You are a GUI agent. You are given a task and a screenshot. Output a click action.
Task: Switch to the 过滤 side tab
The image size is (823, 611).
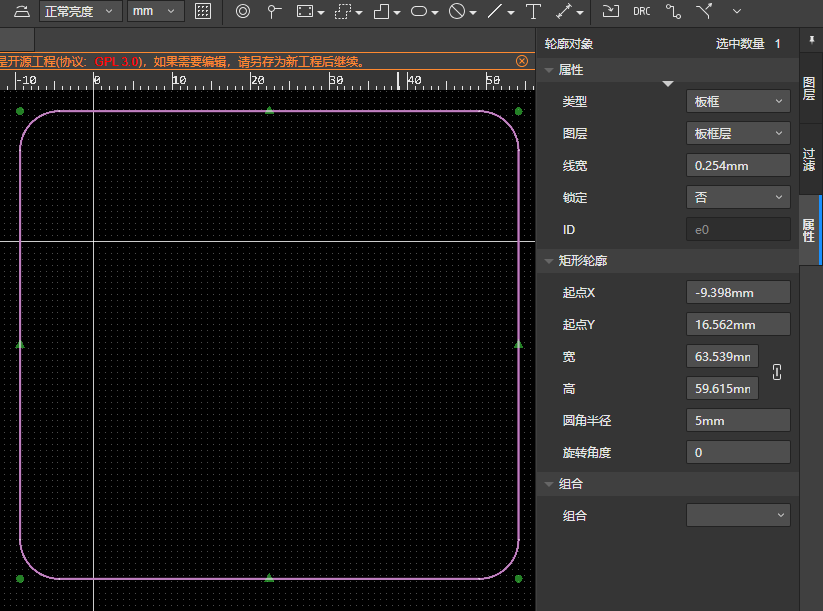pyautogui.click(x=809, y=160)
